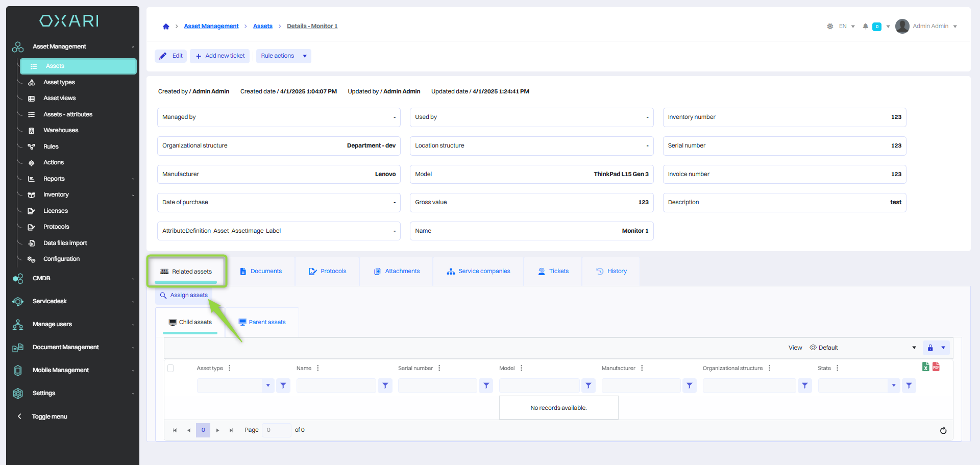Click the refresh grid icon

pos(943,430)
